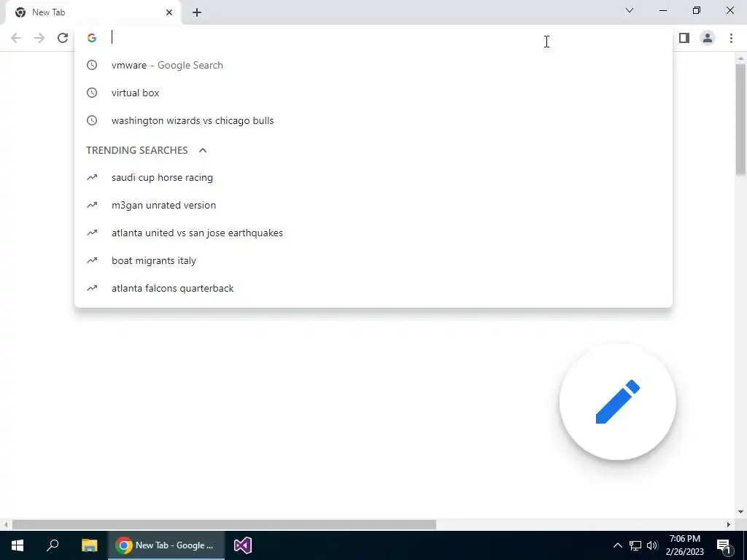Click the clock icon beside washington wizards
The height and width of the screenshot is (560, 747).
[x=92, y=120]
